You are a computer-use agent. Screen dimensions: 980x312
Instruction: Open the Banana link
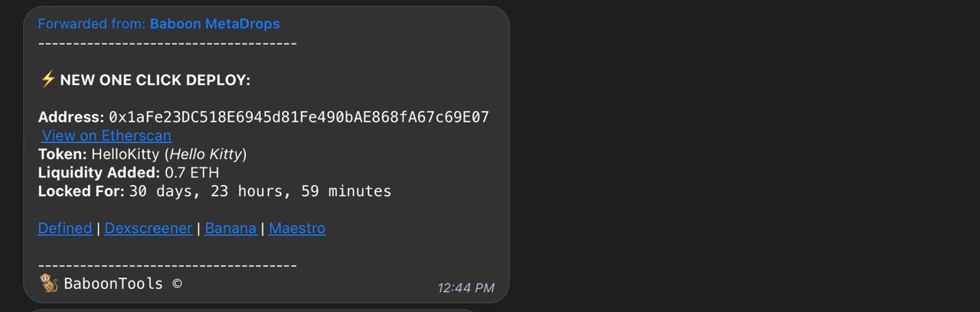pyautogui.click(x=230, y=228)
